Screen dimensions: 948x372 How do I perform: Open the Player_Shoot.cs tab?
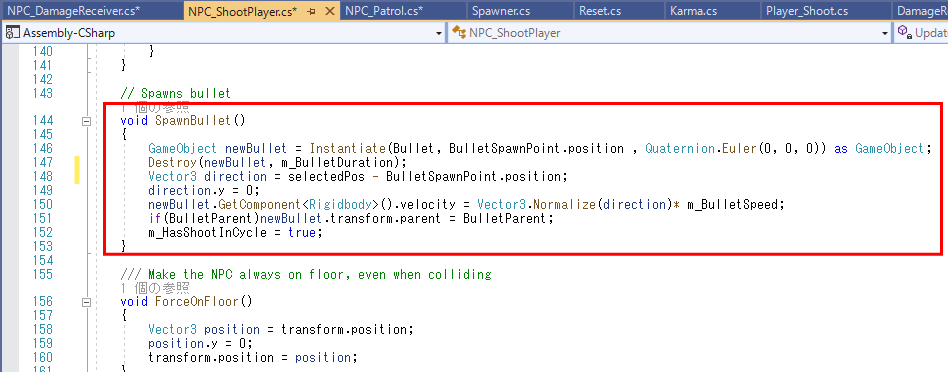807,11
